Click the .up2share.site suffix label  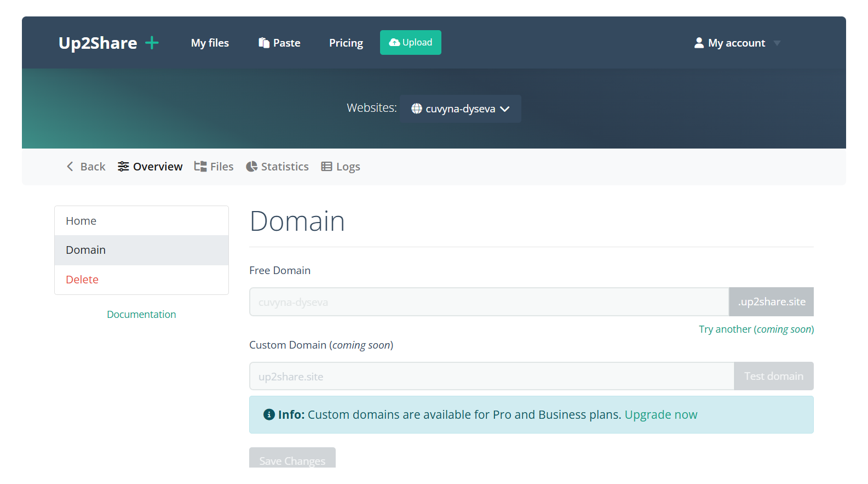point(772,302)
